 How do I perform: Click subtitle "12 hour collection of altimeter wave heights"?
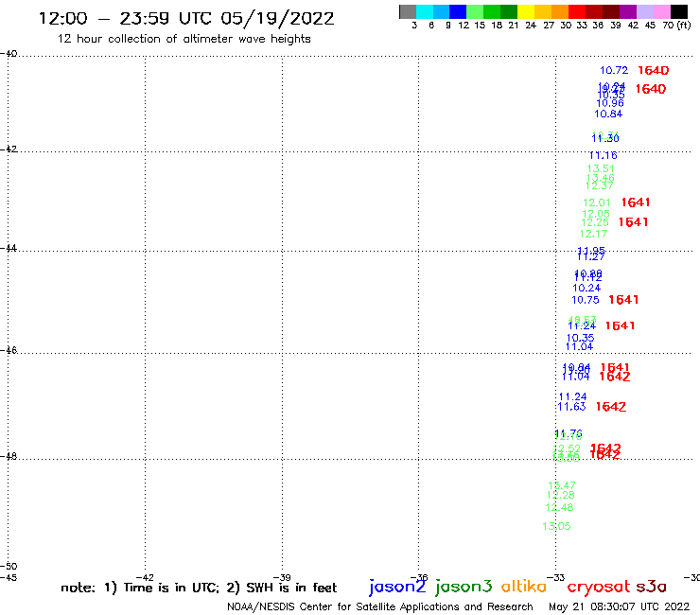[x=184, y=39]
